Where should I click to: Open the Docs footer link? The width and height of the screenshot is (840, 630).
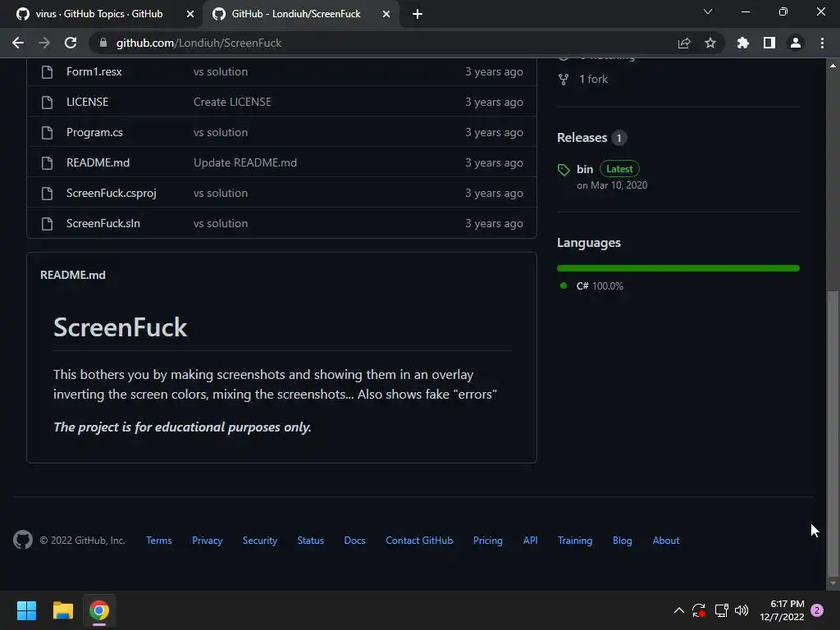(x=354, y=541)
